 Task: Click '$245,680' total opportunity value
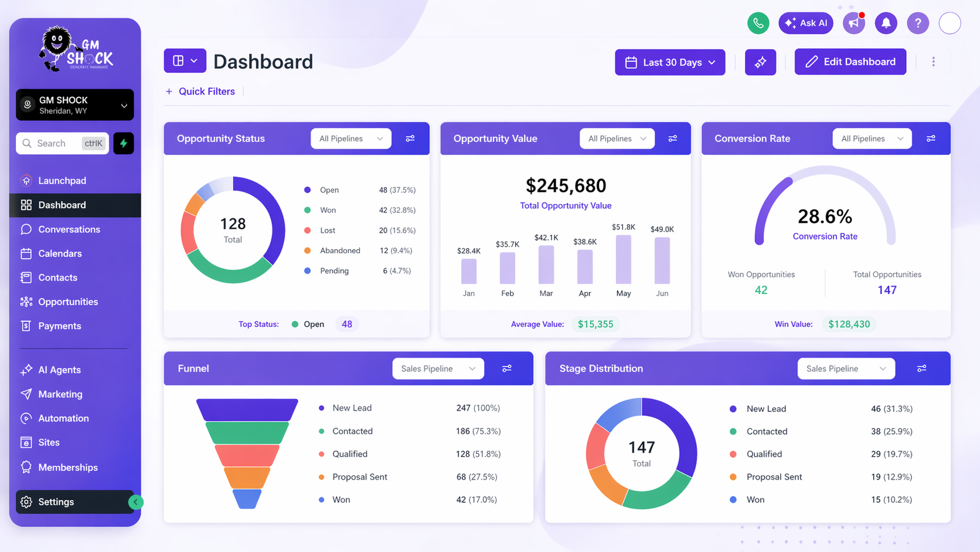coord(566,185)
